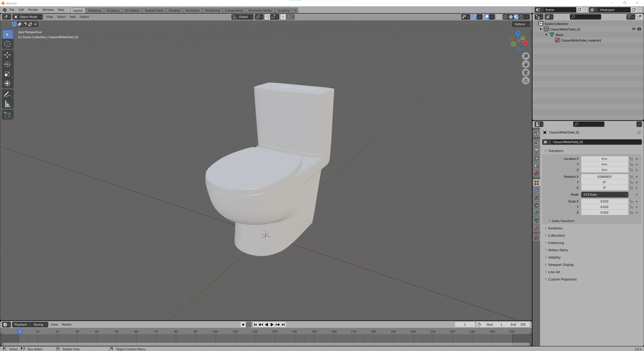Click the Options button in viewport

point(521,24)
